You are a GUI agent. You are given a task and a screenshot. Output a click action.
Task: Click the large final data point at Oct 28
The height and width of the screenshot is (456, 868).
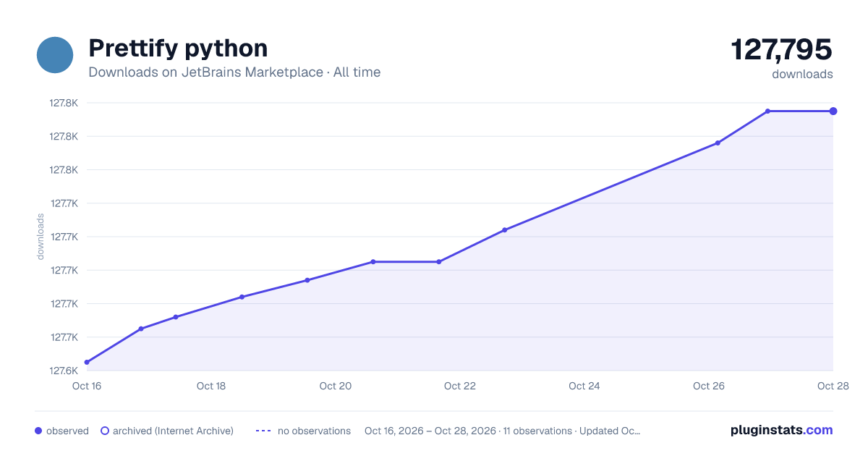(833, 111)
